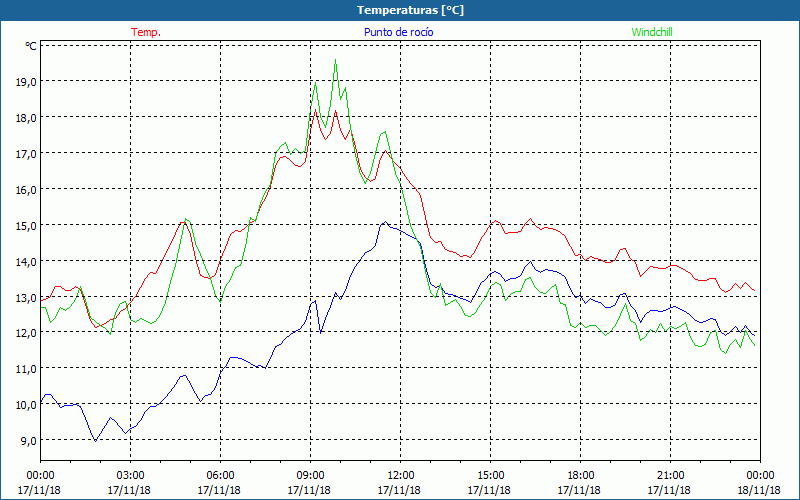Click the '09:00' time axis label
Viewport: 800px width, 500px height.
[310, 476]
